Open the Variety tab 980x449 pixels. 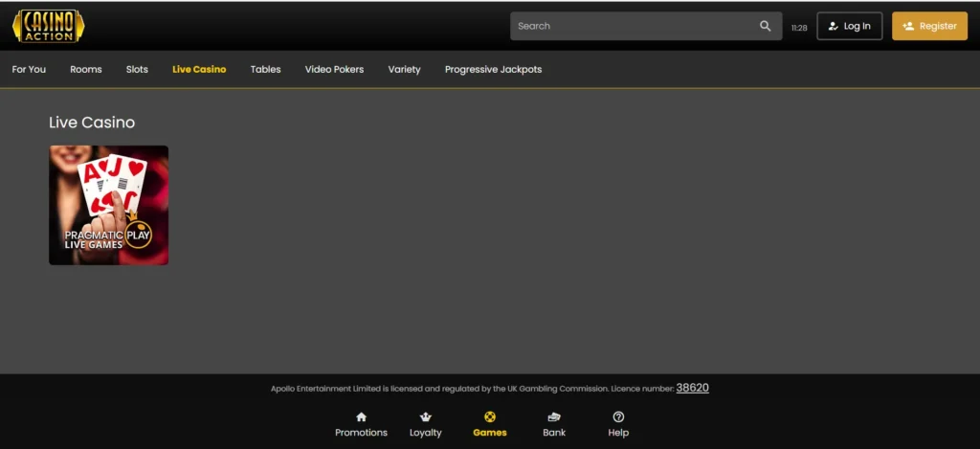[405, 70]
